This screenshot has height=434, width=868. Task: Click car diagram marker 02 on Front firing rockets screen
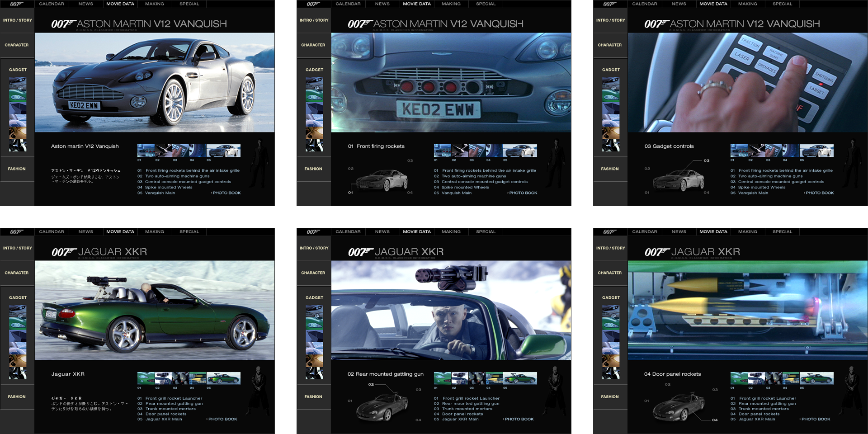tap(351, 169)
